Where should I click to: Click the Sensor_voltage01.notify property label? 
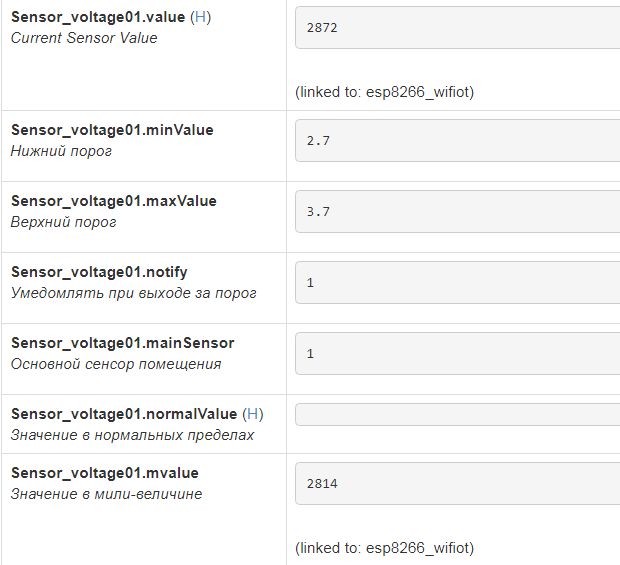(99, 272)
